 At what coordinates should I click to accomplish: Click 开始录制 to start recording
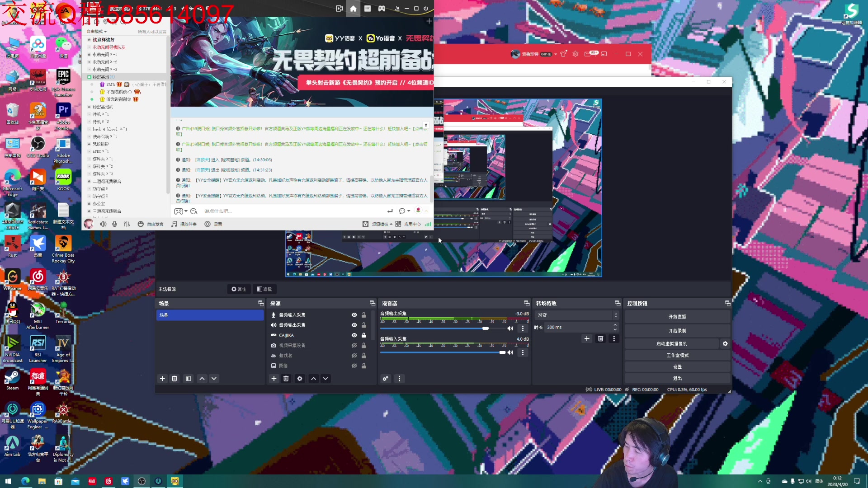(677, 331)
